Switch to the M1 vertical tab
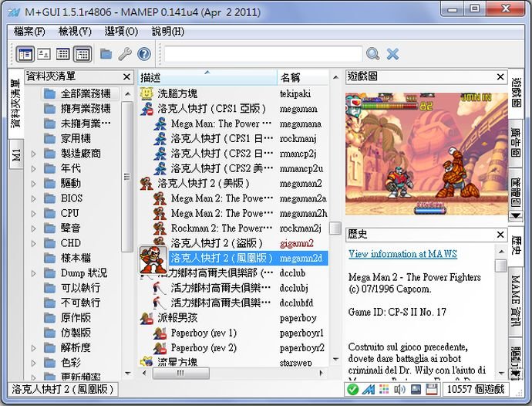This screenshot has width=532, height=406. (16, 155)
